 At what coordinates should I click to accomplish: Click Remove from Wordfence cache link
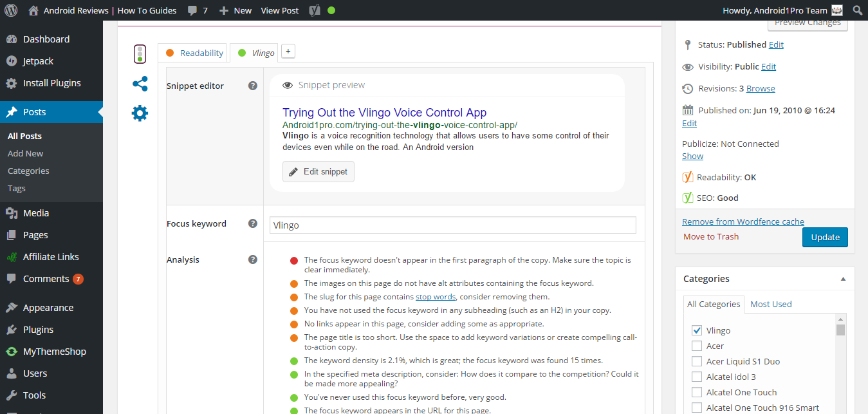point(743,221)
